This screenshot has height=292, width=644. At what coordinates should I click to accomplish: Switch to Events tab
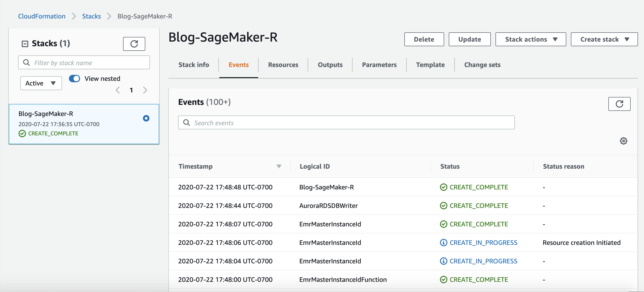point(238,65)
